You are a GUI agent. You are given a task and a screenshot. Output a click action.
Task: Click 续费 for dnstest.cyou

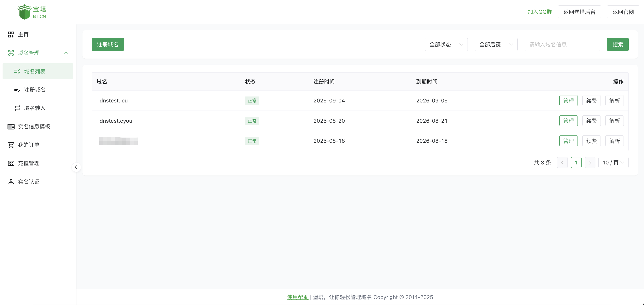(x=591, y=121)
